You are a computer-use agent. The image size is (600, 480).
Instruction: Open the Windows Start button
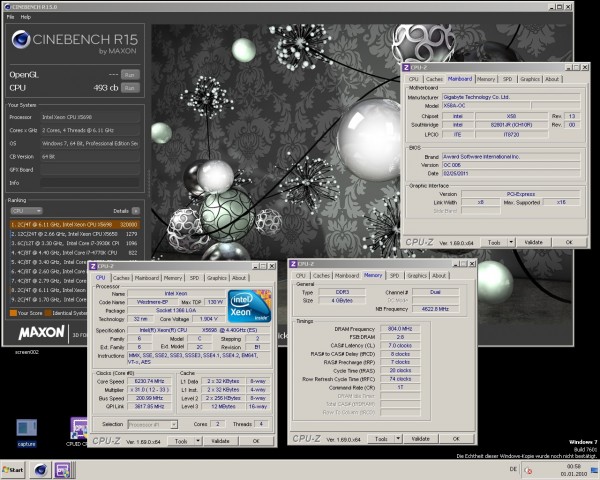[x=13, y=470]
